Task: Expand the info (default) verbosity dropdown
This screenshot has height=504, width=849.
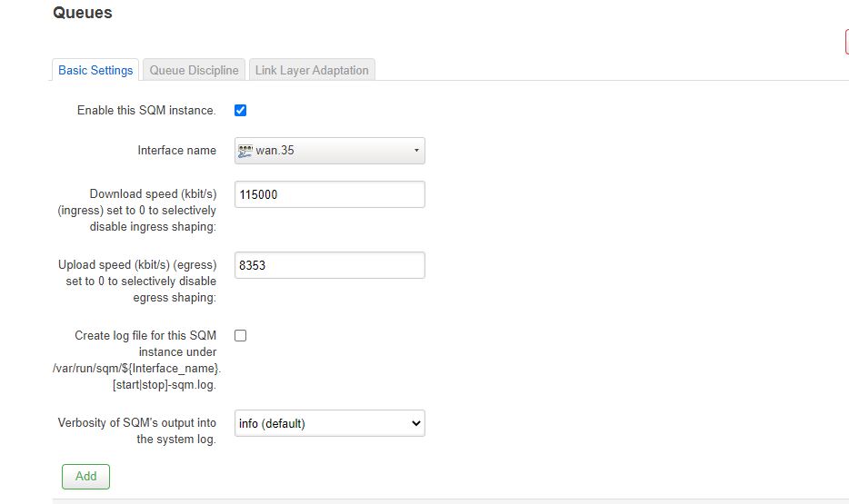Action: 330,423
